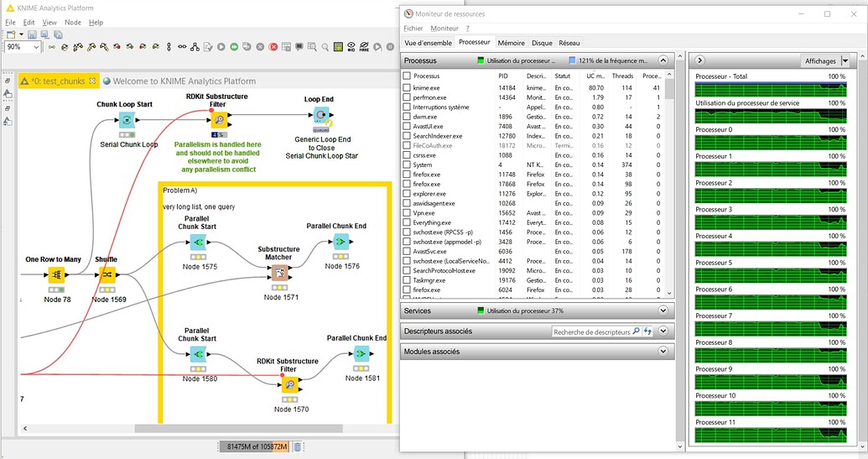The image size is (868, 459).
Task: Click the Auto Layout tree icon
Action: pyautogui.click(x=195, y=47)
